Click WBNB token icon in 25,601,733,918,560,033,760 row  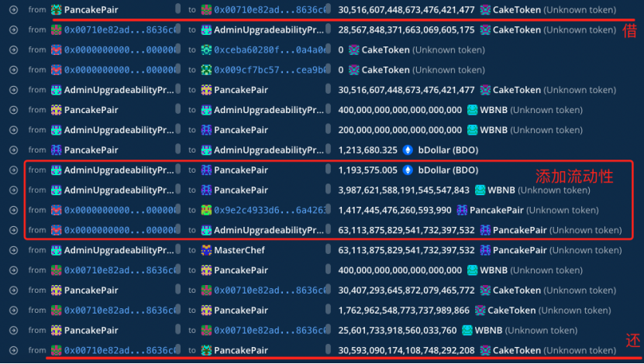pos(467,331)
